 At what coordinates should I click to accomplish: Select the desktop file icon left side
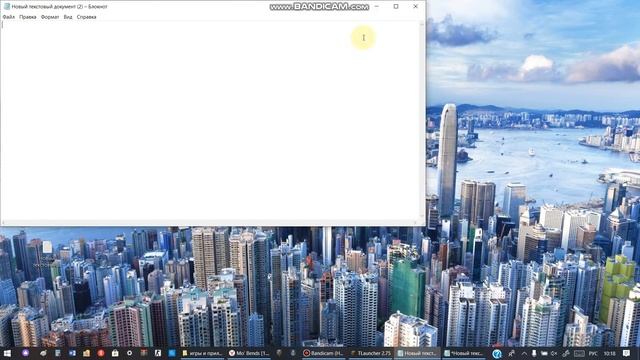pos(47,247)
